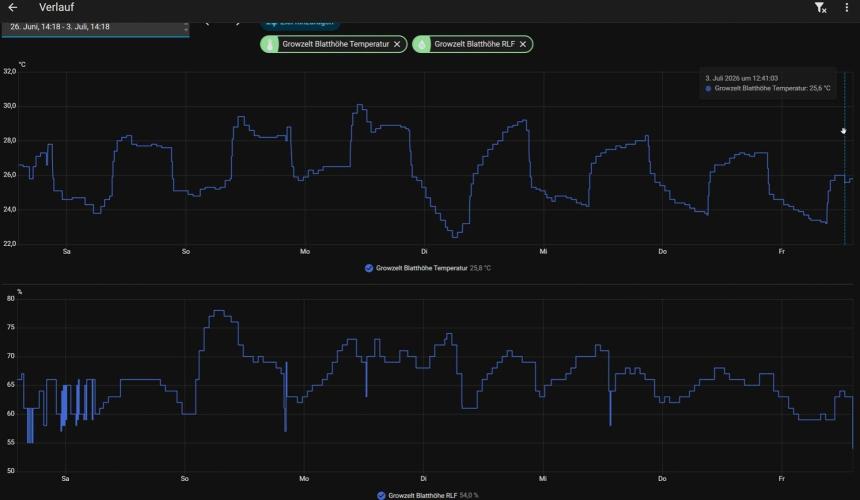Viewport: 860px width, 500px height.
Task: Open the date range picker field
Action: [95, 29]
